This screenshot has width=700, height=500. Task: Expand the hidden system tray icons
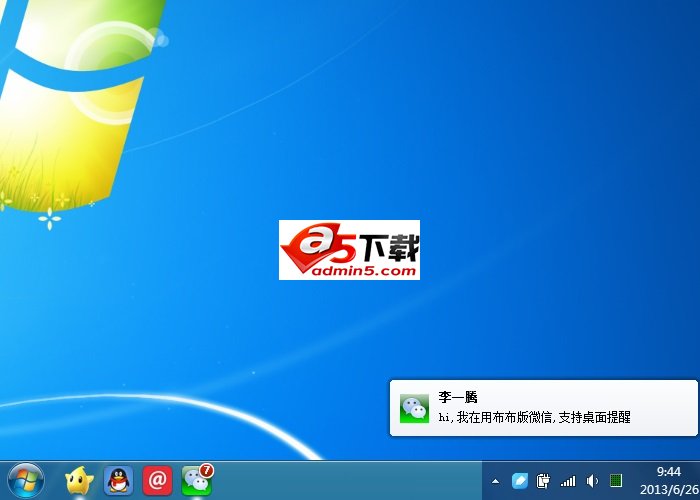(x=495, y=481)
